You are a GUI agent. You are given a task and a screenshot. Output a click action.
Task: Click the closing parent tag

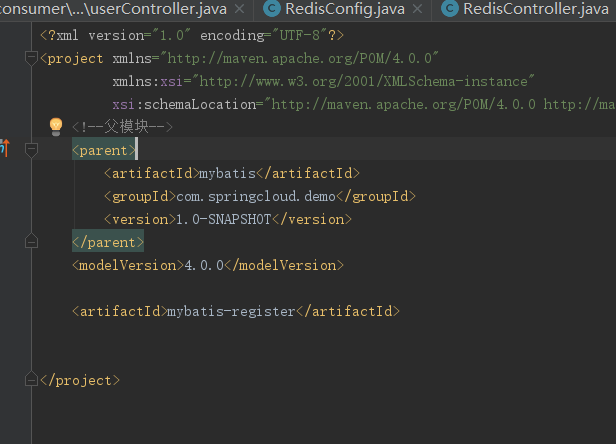(108, 242)
